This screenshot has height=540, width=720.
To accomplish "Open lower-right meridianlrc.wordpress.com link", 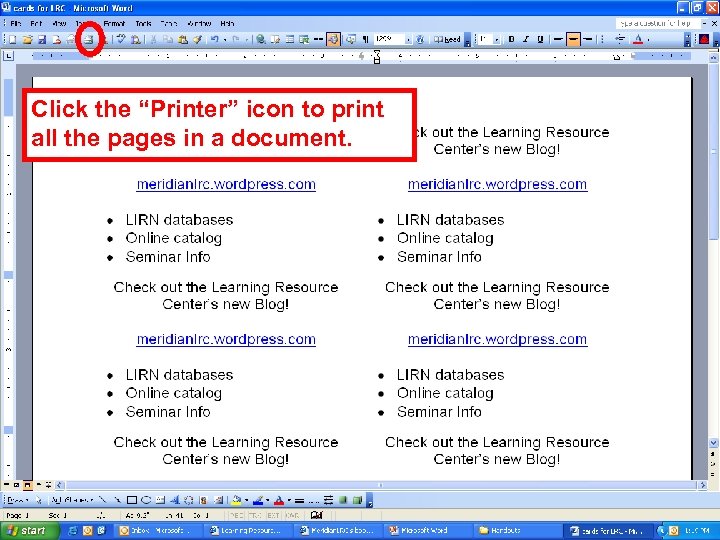I will [x=497, y=339].
